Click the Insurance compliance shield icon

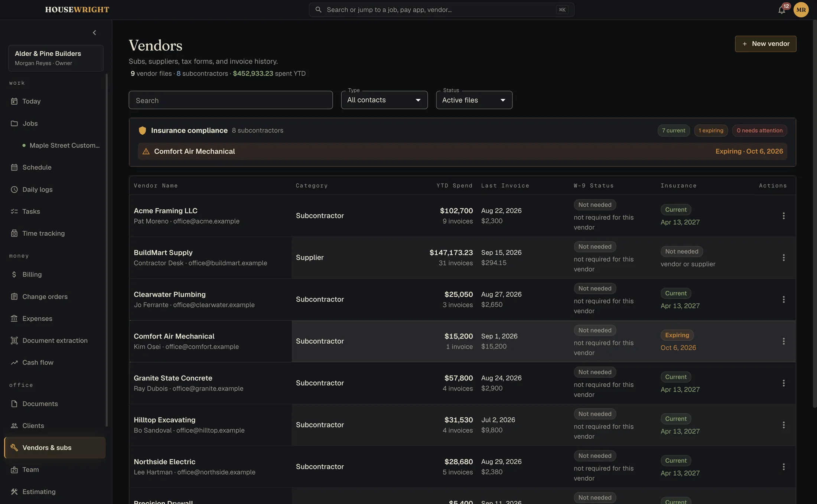pyautogui.click(x=142, y=131)
